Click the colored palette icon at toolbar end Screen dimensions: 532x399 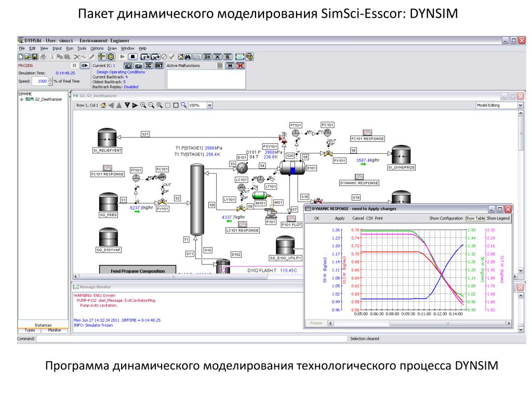coord(250,57)
